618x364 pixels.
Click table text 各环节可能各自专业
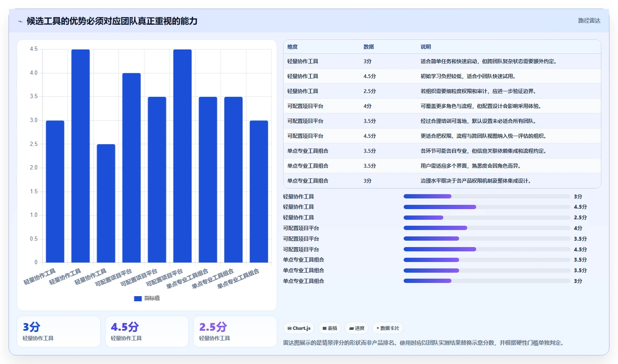[x=444, y=151]
